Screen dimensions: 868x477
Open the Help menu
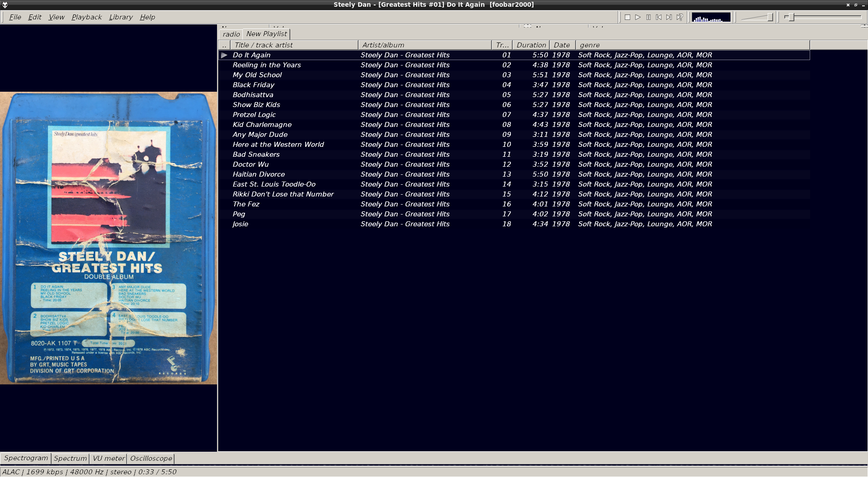pyautogui.click(x=147, y=17)
